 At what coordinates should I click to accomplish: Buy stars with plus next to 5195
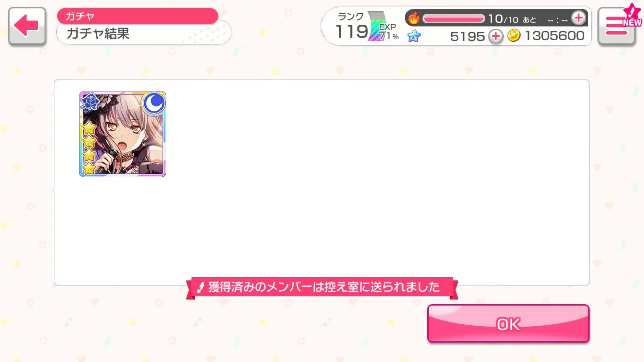496,36
